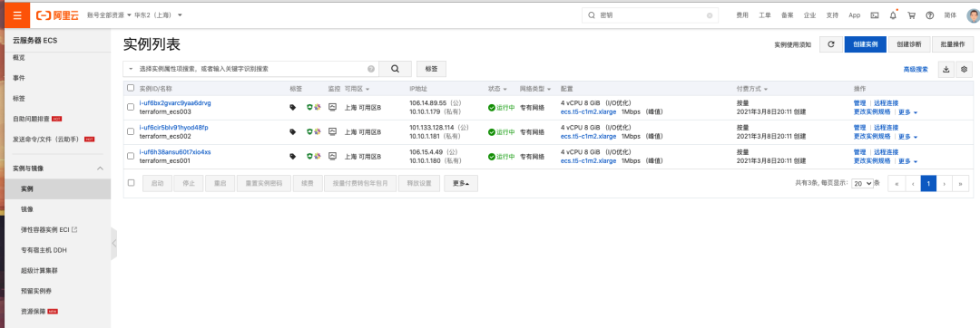Screen dimensions: 980x328
Task: Select 镜像 in the left sidebar
Action: (x=27, y=209)
